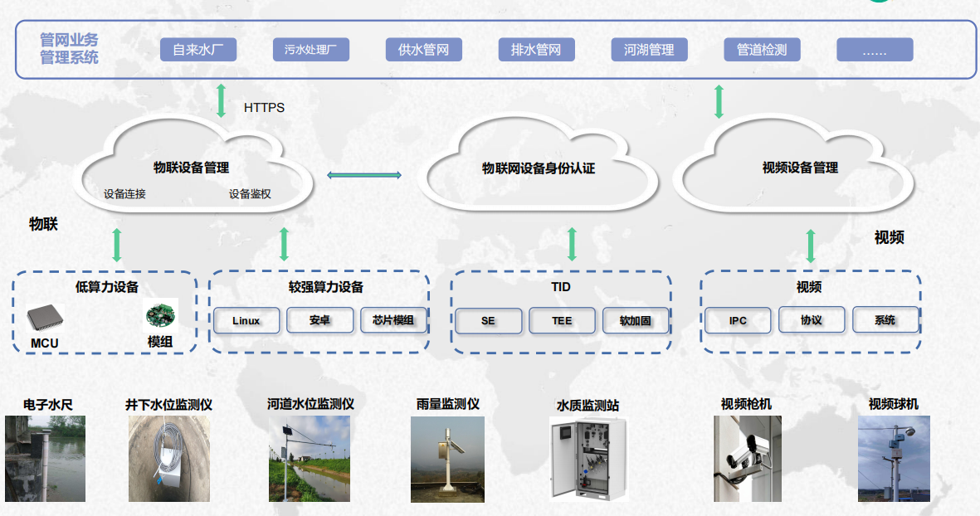Click the IPC box under 视频
Viewport: 980px width, 516px height.
point(738,320)
